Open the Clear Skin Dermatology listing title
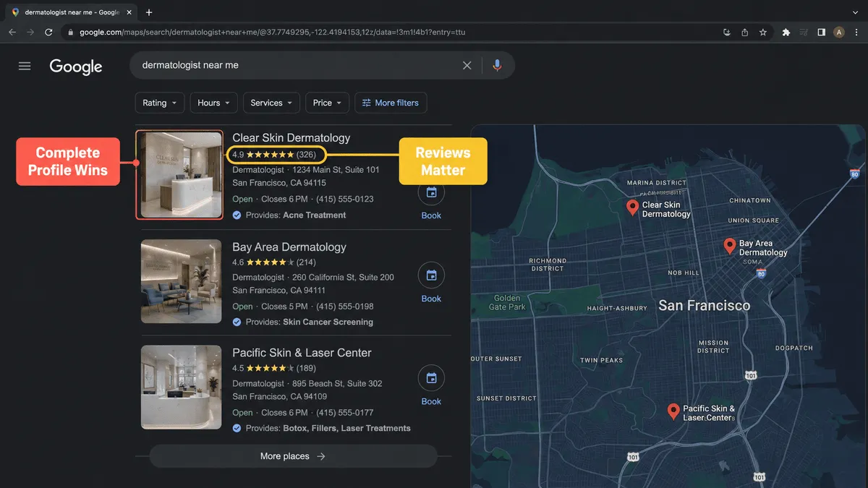The image size is (868, 488). click(291, 137)
